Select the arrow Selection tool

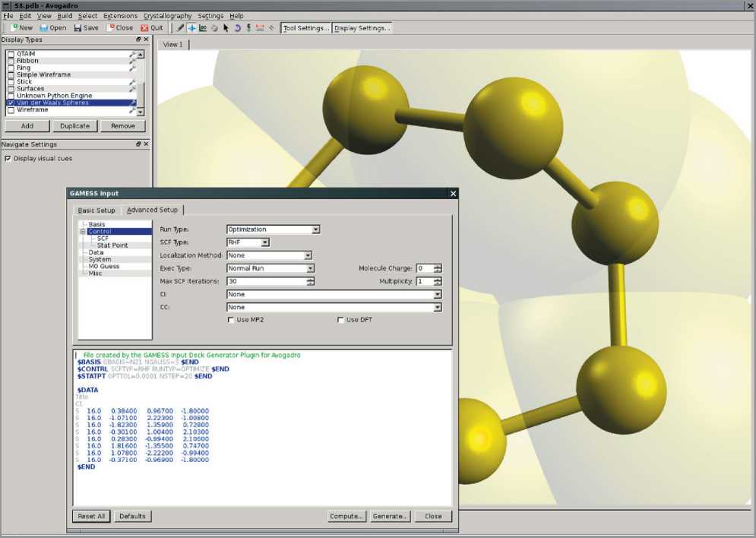point(226,28)
